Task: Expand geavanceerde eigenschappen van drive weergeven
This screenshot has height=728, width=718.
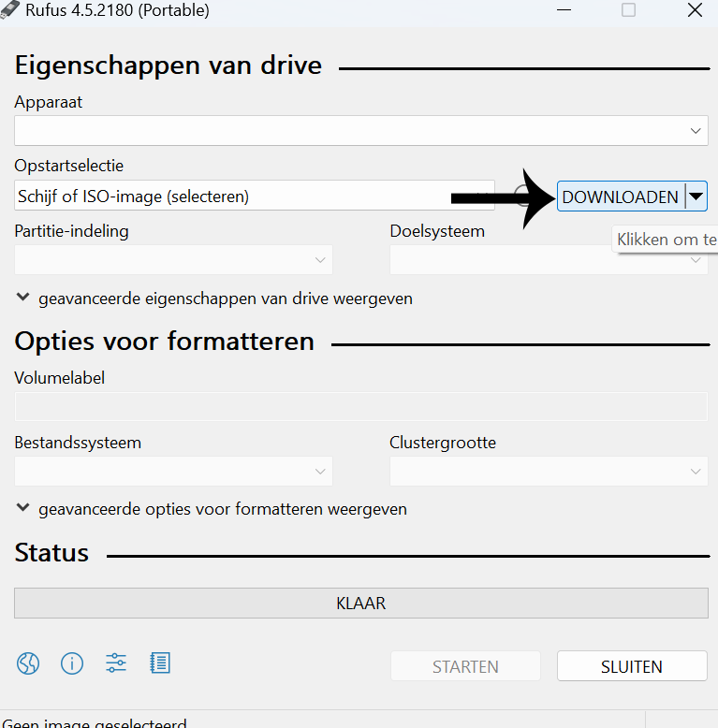Action: click(x=214, y=298)
